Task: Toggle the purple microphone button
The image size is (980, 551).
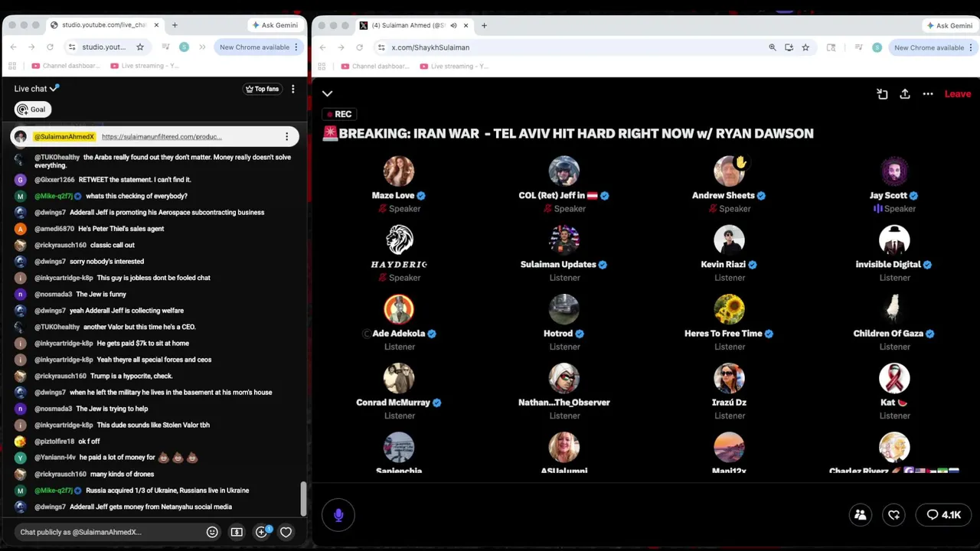Action: pos(338,515)
